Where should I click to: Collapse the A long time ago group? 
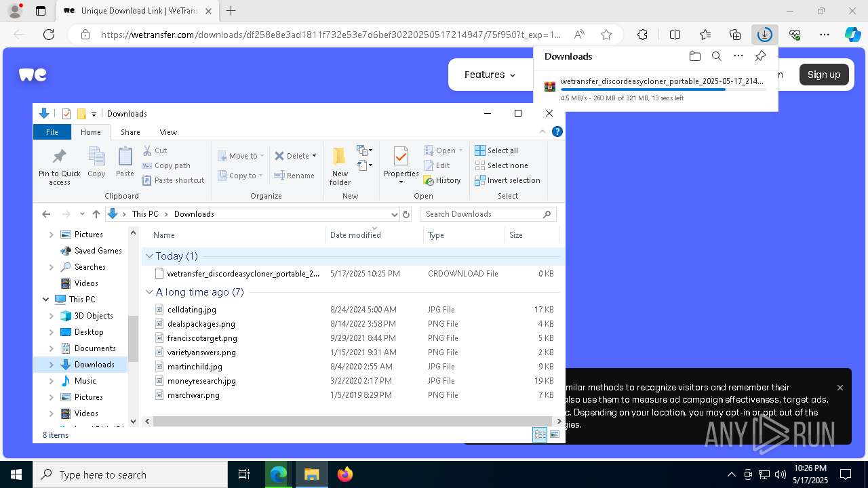pyautogui.click(x=149, y=292)
